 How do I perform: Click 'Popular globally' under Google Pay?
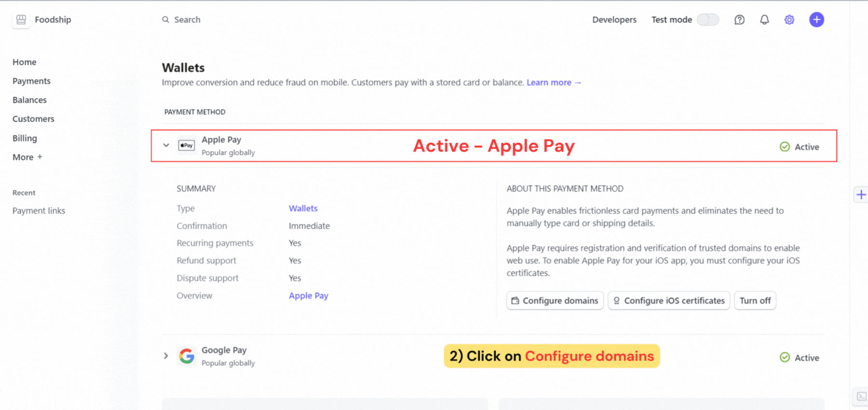point(228,363)
